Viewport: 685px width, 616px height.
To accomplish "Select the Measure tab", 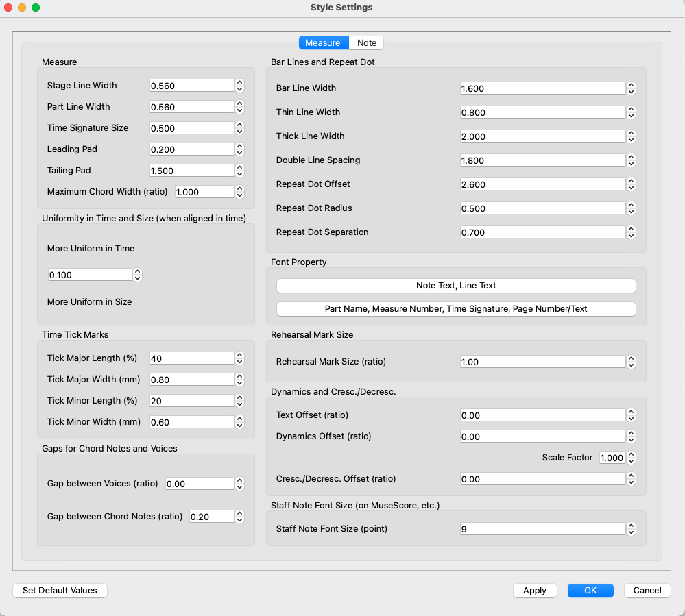I will [323, 42].
